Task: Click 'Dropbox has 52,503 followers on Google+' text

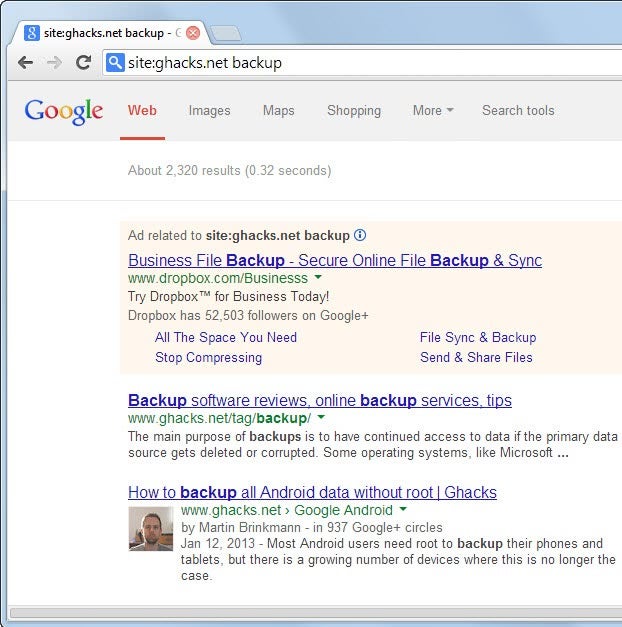Action: point(248,315)
